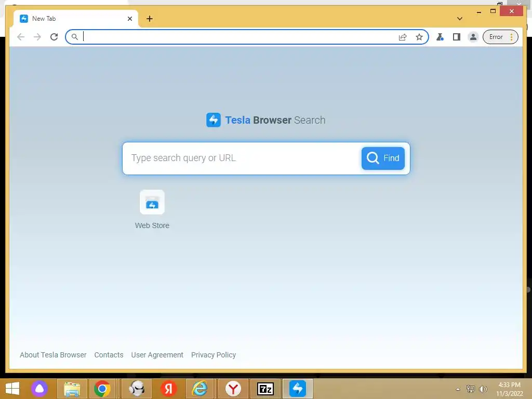Open the Privacy Policy link
The height and width of the screenshot is (399, 532).
pos(214,355)
